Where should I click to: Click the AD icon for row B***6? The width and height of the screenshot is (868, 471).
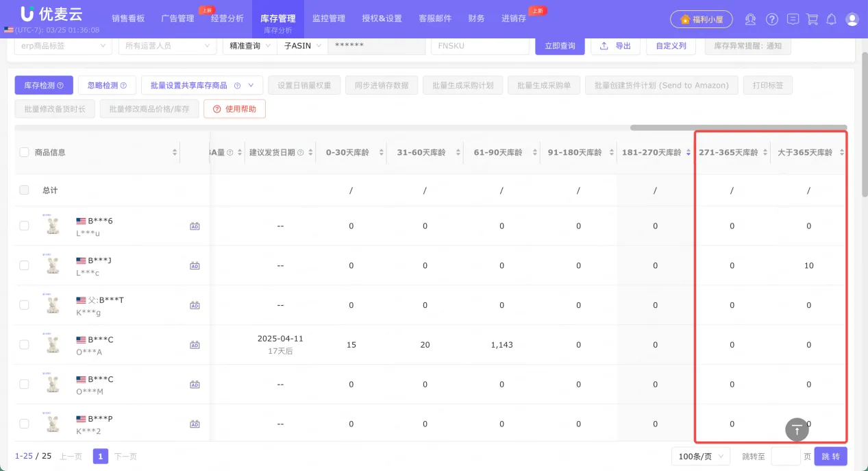point(195,226)
